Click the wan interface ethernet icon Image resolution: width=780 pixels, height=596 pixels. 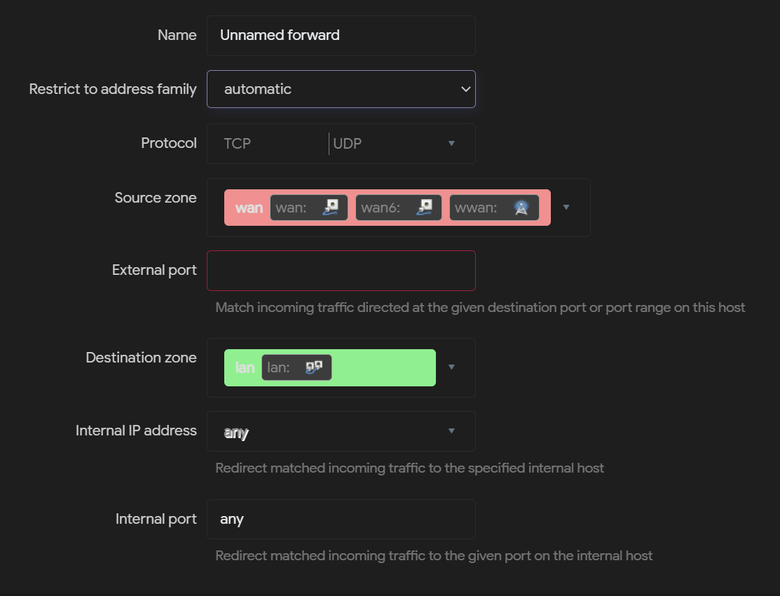click(x=330, y=207)
